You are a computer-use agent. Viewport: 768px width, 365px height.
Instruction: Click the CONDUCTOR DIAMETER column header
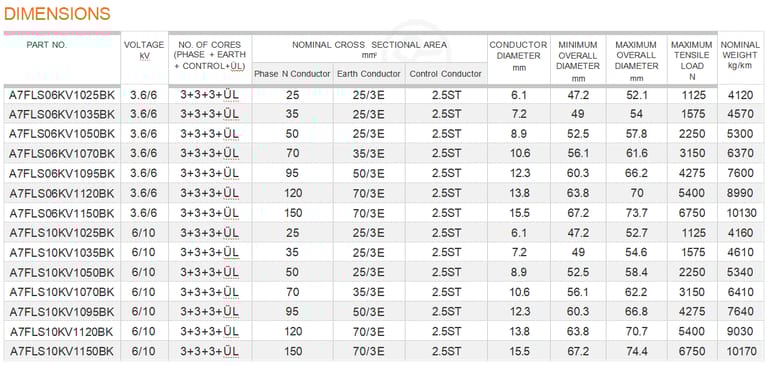[x=518, y=56]
